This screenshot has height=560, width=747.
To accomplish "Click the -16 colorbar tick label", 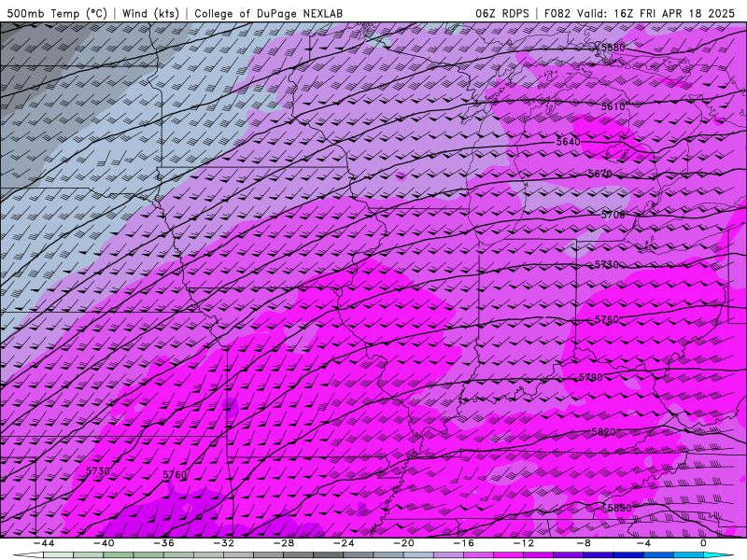I will (463, 543).
